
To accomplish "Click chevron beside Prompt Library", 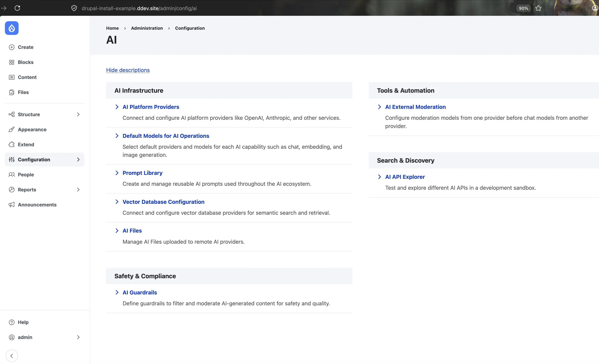I will tap(117, 173).
